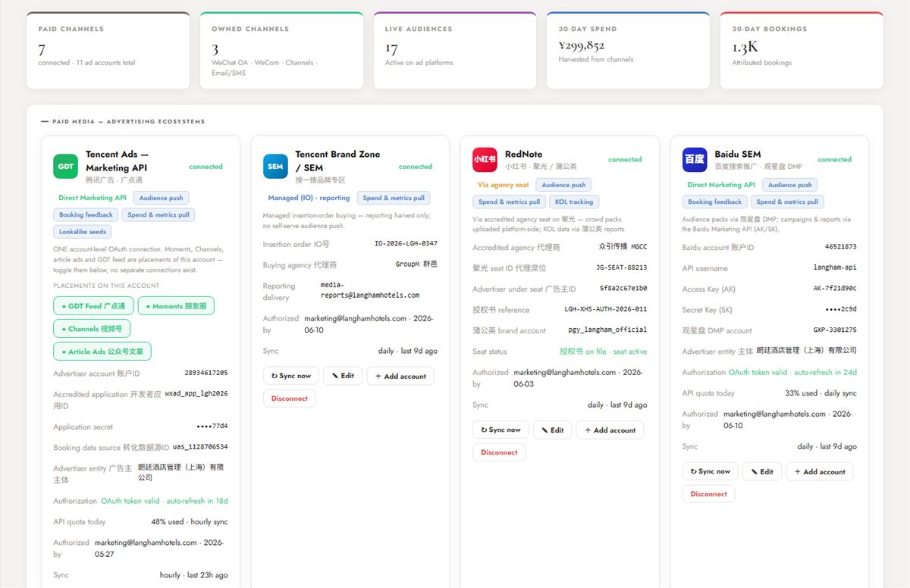The height and width of the screenshot is (588, 910).
Task: Click the Baidu SEM logo icon
Action: (x=695, y=160)
